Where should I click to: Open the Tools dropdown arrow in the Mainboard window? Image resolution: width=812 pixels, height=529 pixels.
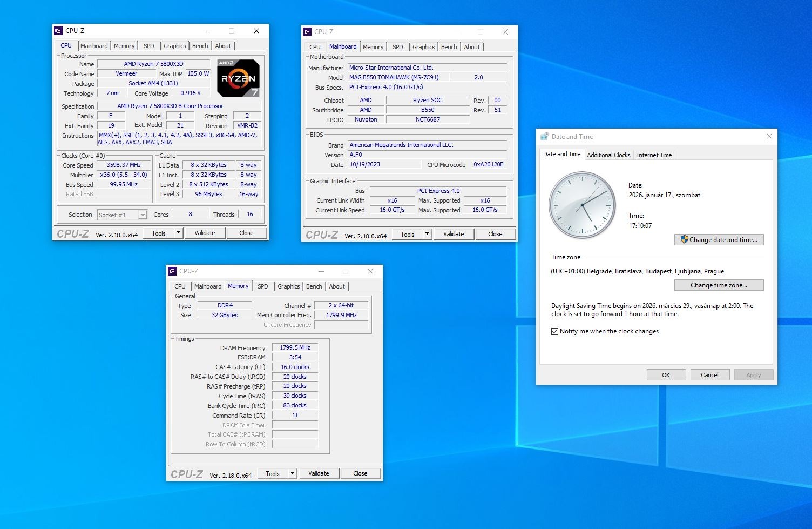pos(428,234)
